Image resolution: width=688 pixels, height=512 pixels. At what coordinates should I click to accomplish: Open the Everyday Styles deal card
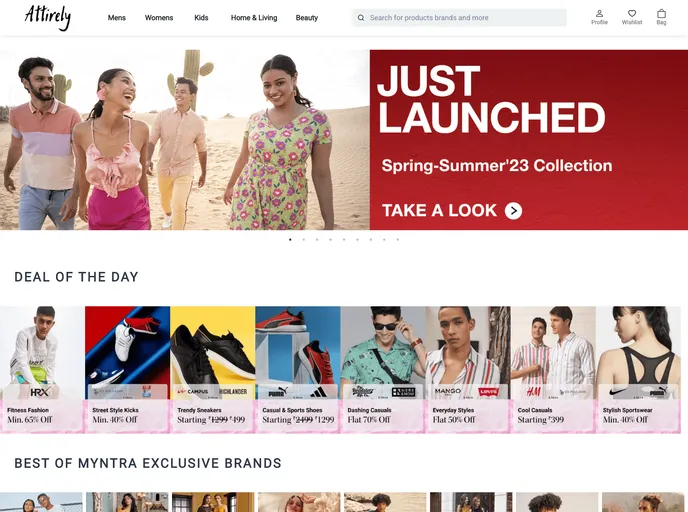point(468,369)
